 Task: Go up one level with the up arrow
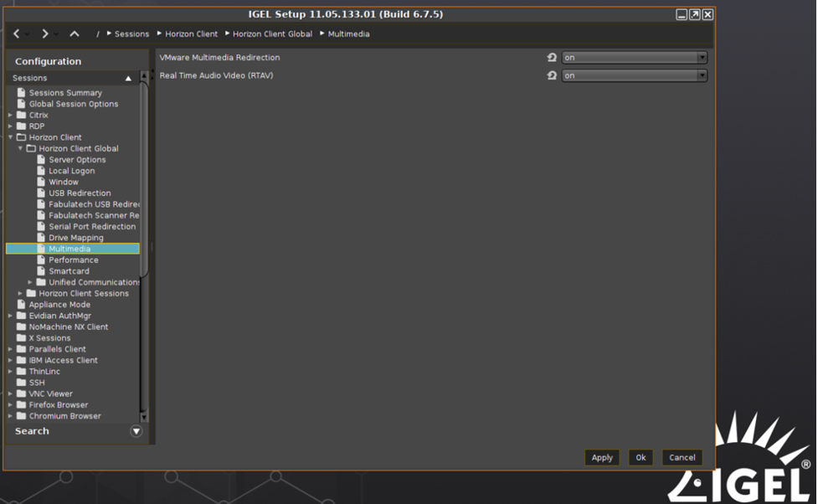[75, 34]
